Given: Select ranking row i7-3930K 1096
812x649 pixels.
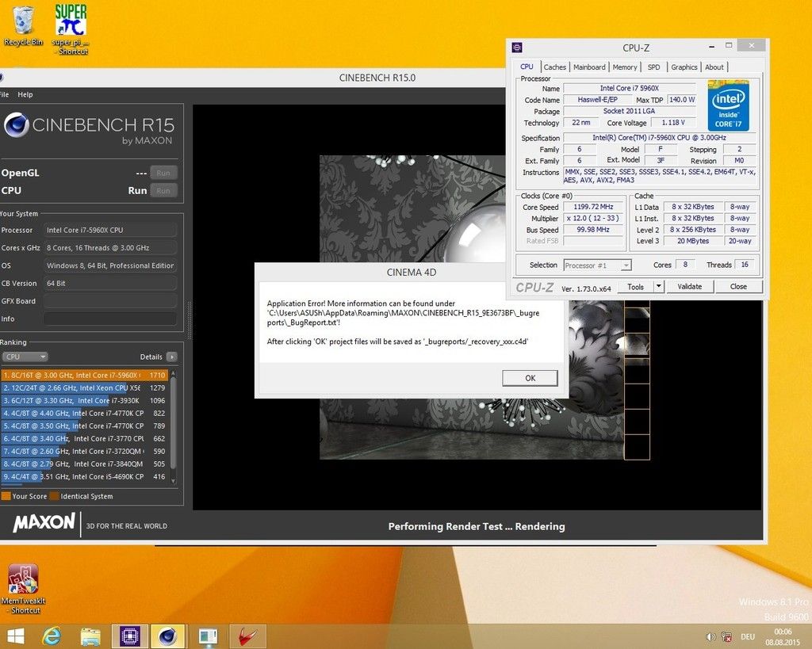Looking at the screenshot, I should point(84,400).
